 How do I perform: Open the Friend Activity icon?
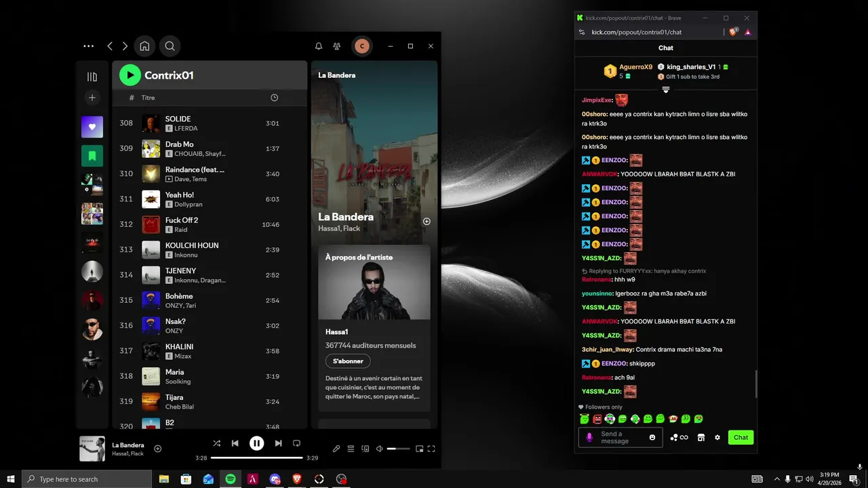(x=337, y=46)
